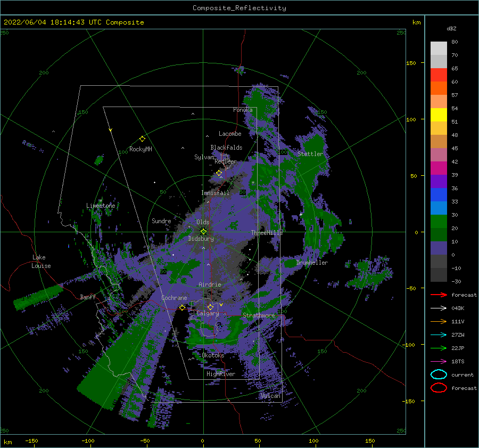Image resolution: width=479 pixels, height=448 pixels.
Task: Click the ThreeHills city label
Action: (x=267, y=233)
